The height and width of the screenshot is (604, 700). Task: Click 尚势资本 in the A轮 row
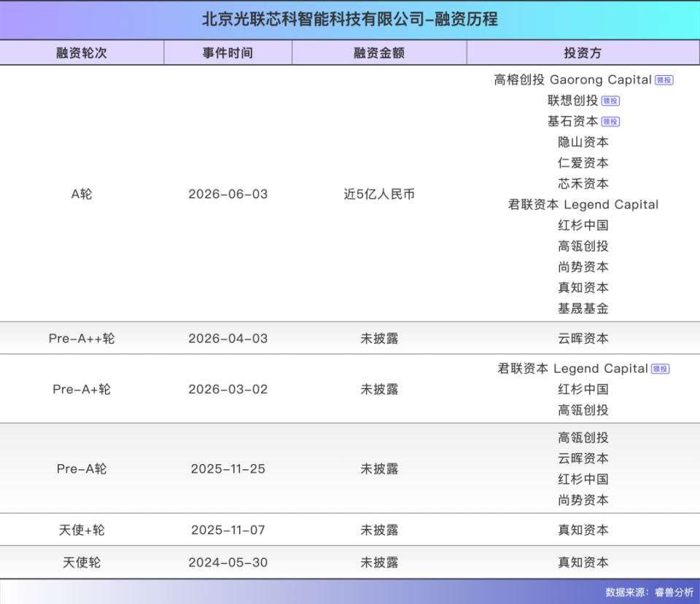point(583,267)
